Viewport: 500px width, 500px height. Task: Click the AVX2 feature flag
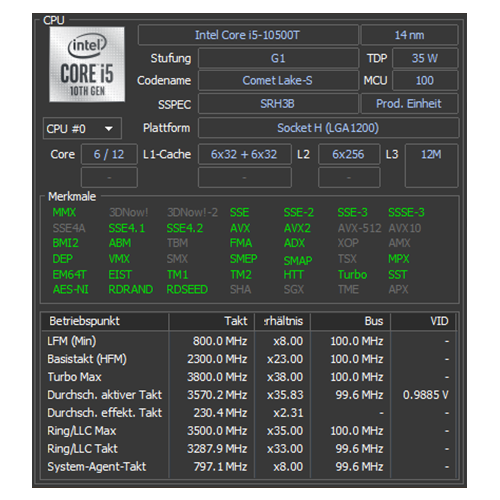click(297, 228)
